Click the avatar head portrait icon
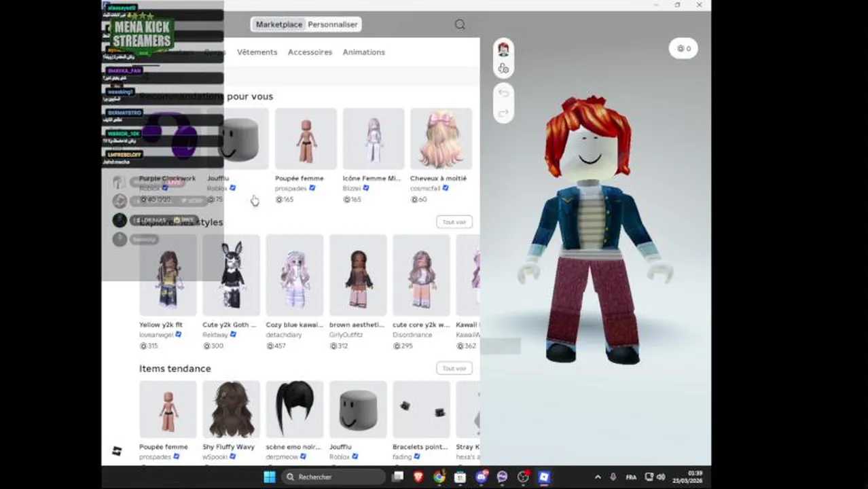Viewport: 868px width, 489px height. (x=503, y=48)
